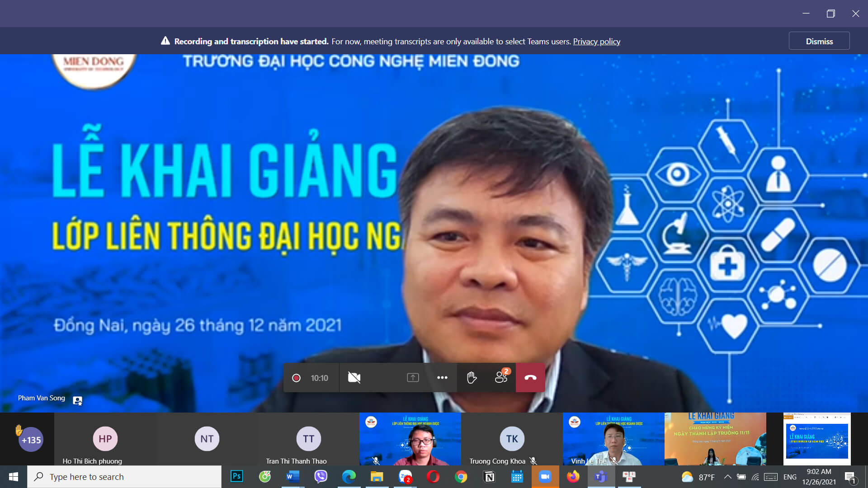The image size is (868, 488).
Task: End the call with the hang-up icon
Action: coord(530,378)
